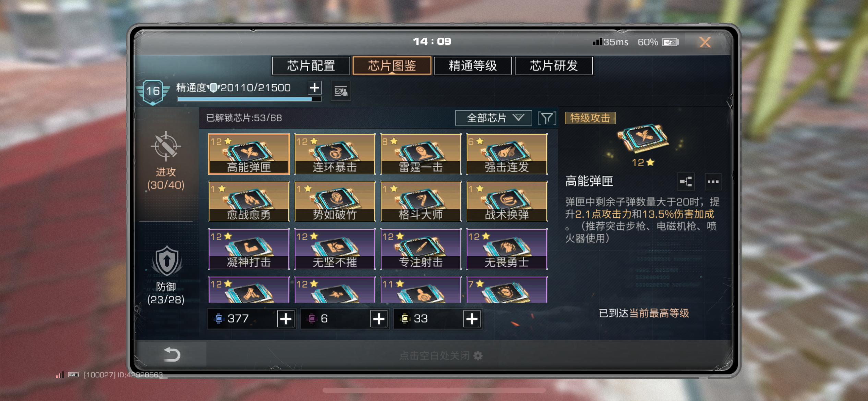Add more purple chips beside 6
This screenshot has width=868, height=401.
click(379, 319)
